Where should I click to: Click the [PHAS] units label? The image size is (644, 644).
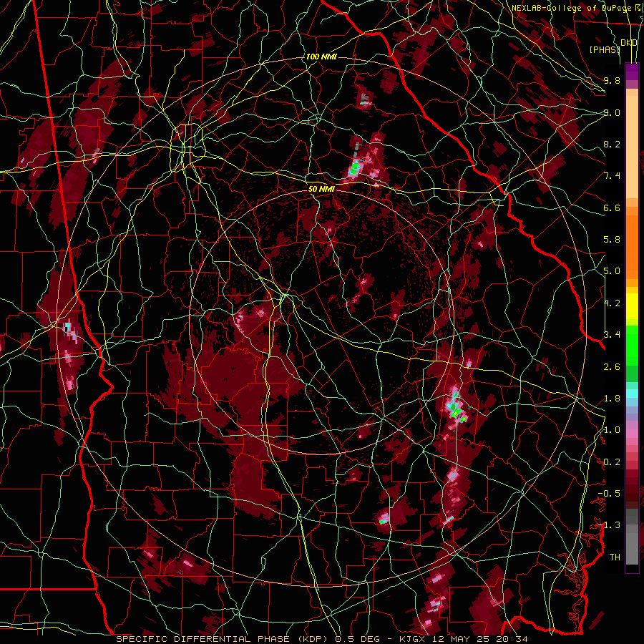(x=605, y=49)
